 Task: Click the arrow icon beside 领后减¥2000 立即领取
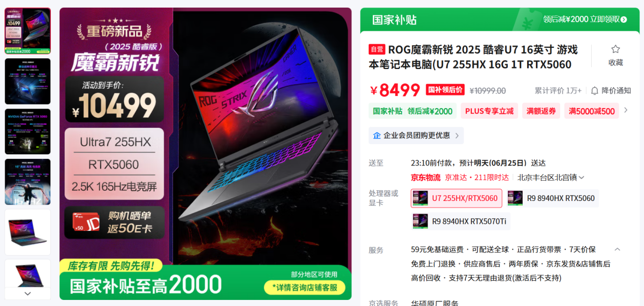(624, 19)
